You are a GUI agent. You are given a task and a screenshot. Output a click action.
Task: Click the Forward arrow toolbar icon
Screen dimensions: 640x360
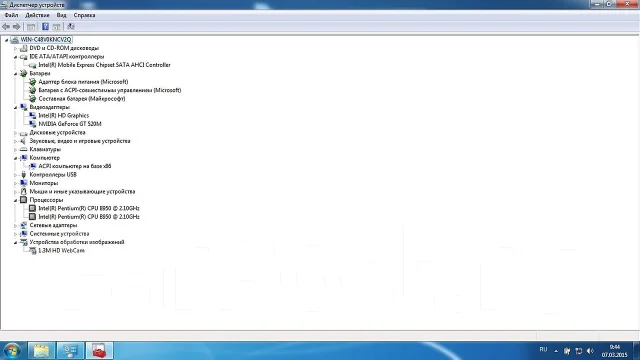click(x=16, y=27)
